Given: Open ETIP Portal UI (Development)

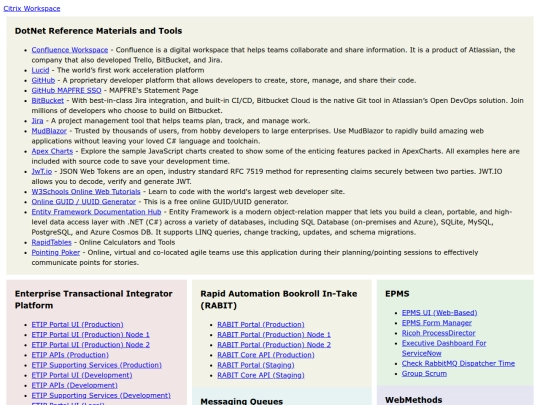Looking at the screenshot, I should [82, 375].
